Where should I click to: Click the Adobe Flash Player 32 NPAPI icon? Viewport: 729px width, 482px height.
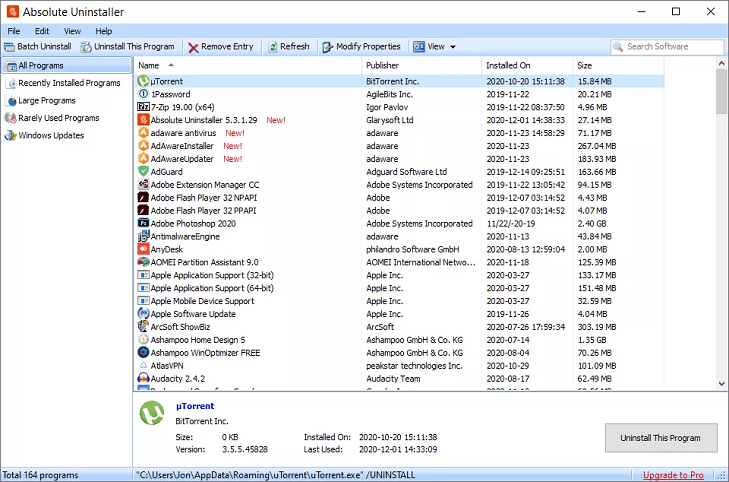pos(143,198)
